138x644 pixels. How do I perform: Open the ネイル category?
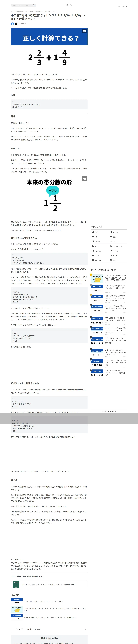point(118,241)
